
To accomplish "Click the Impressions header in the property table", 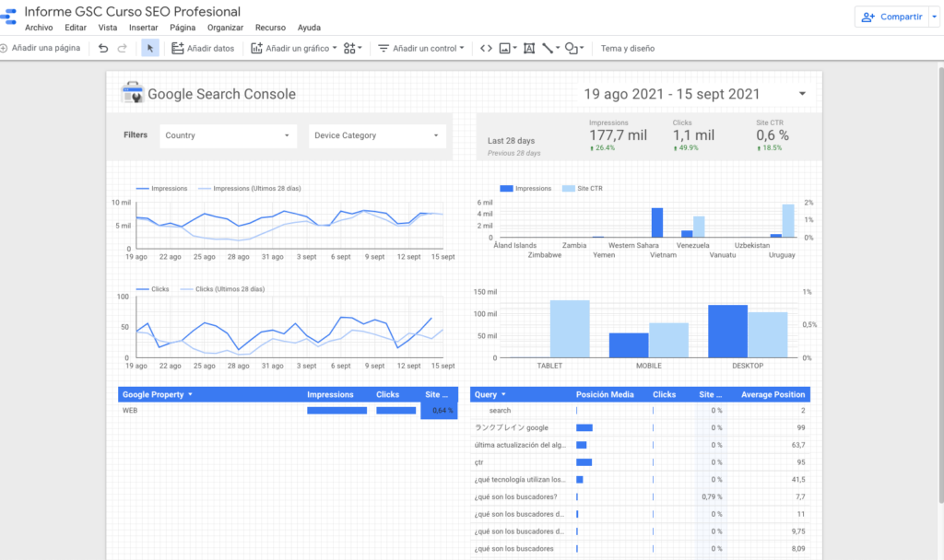I will (330, 394).
